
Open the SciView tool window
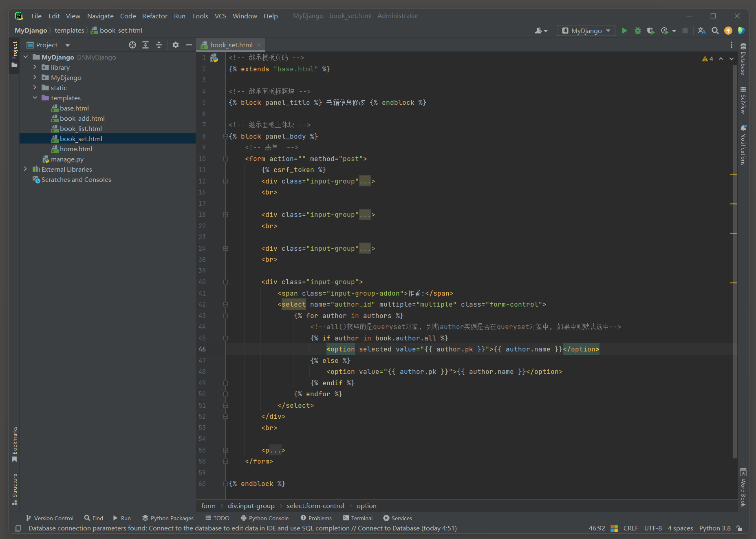[x=743, y=100]
